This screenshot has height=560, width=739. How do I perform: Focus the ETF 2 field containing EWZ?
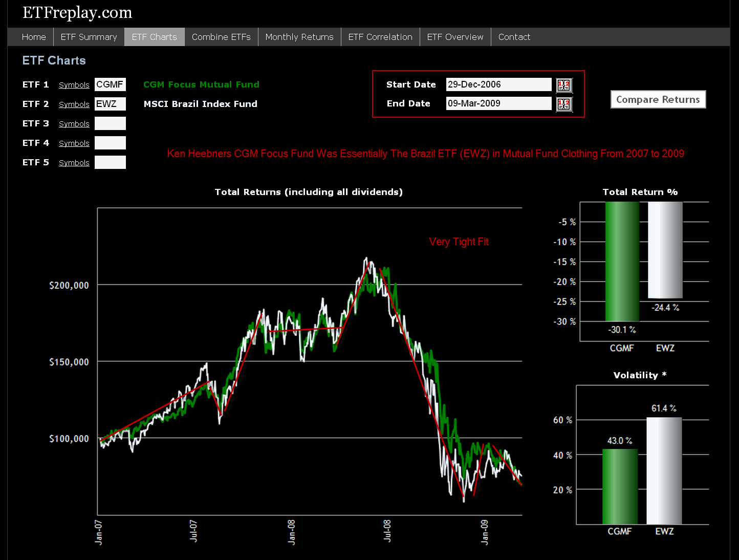[x=110, y=104]
